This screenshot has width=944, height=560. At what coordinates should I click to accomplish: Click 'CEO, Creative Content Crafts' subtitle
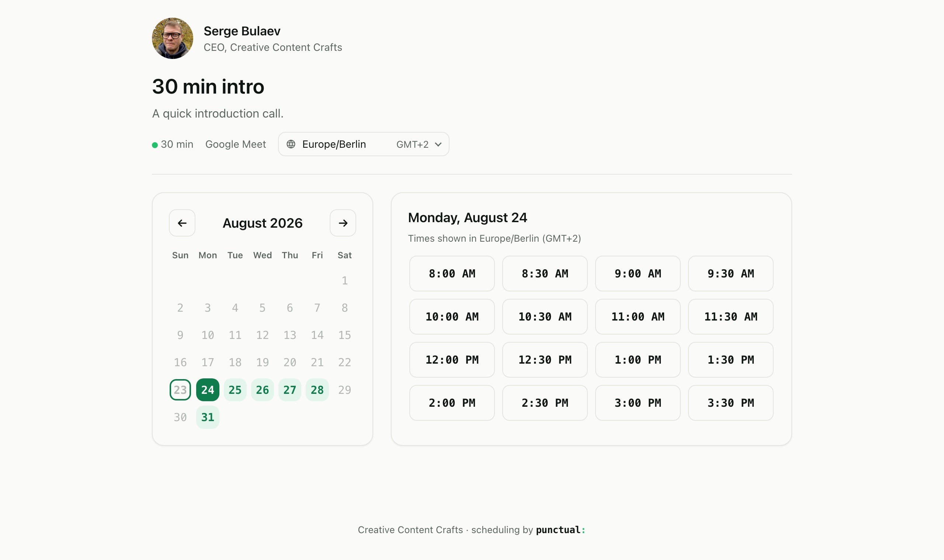(273, 47)
